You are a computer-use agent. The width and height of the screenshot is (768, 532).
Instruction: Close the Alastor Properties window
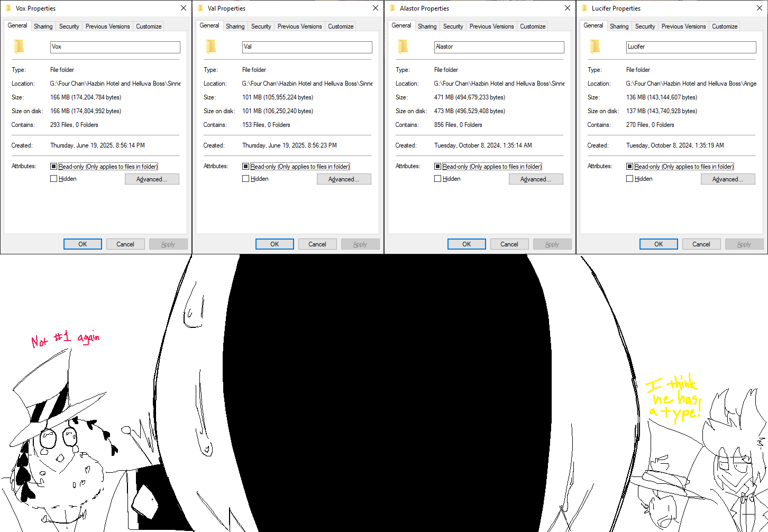point(567,8)
